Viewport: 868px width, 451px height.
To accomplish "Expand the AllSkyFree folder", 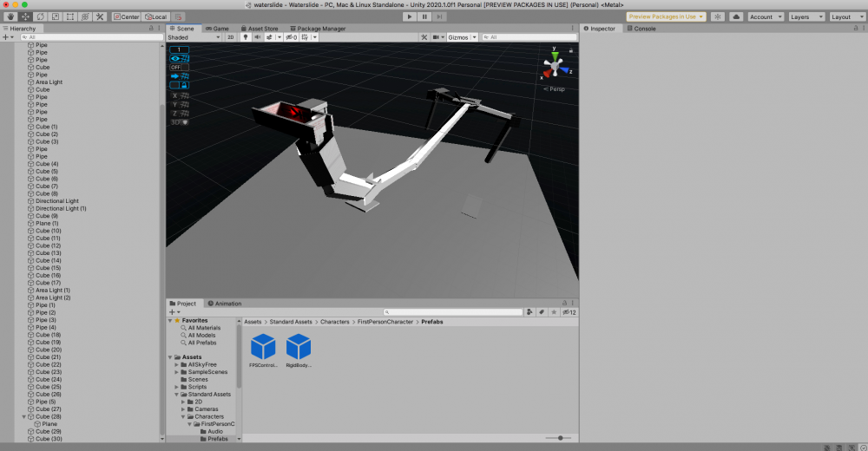I will (176, 364).
